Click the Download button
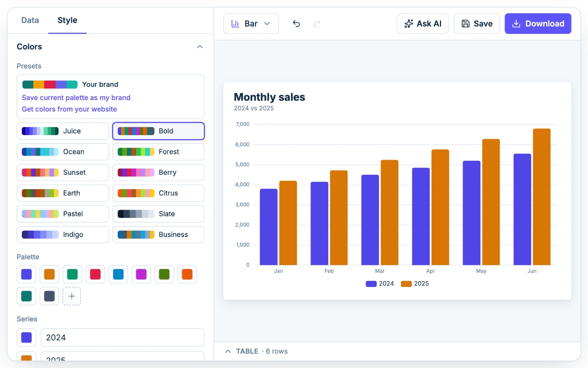The height and width of the screenshot is (368, 588). point(538,24)
